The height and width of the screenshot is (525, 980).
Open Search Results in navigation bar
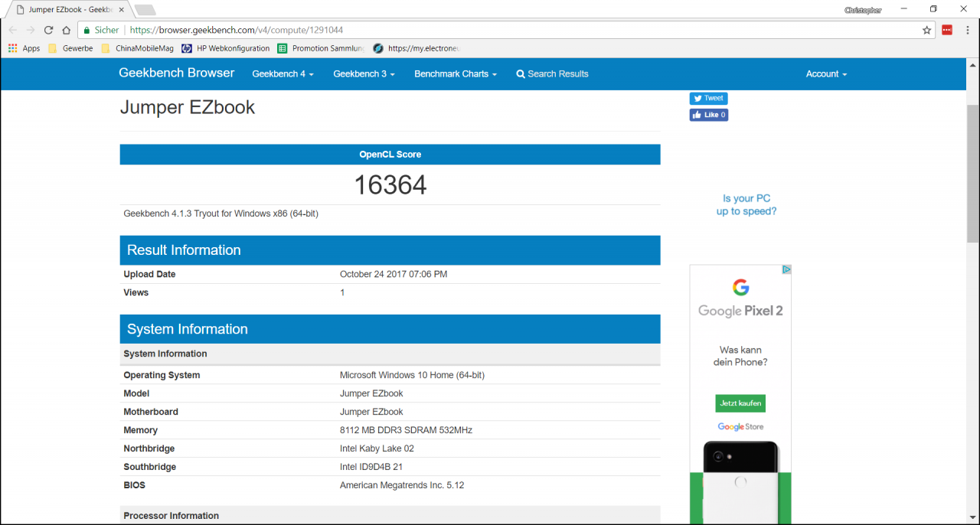552,74
